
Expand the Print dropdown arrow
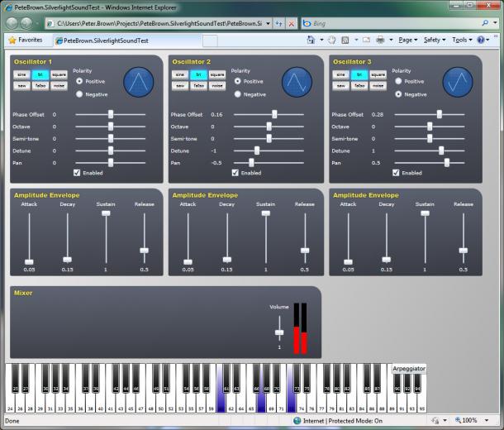[x=391, y=40]
